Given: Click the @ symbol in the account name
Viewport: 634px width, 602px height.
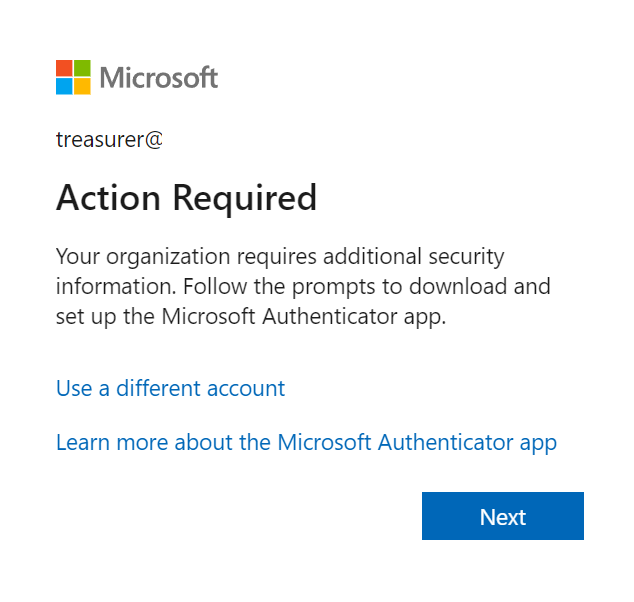Looking at the screenshot, I should [x=154, y=140].
